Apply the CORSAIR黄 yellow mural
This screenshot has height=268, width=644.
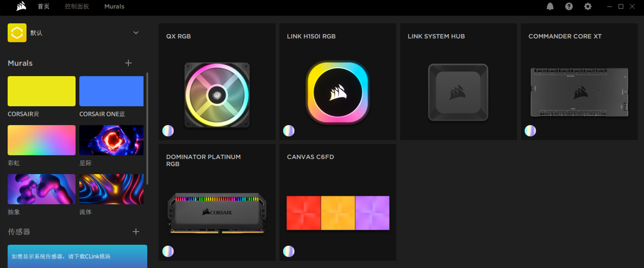tap(41, 91)
